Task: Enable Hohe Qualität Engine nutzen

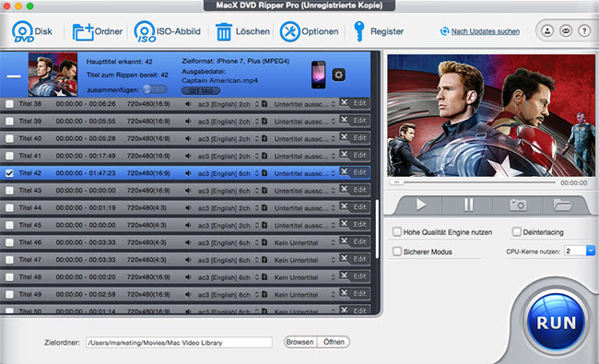Action: 397,232
